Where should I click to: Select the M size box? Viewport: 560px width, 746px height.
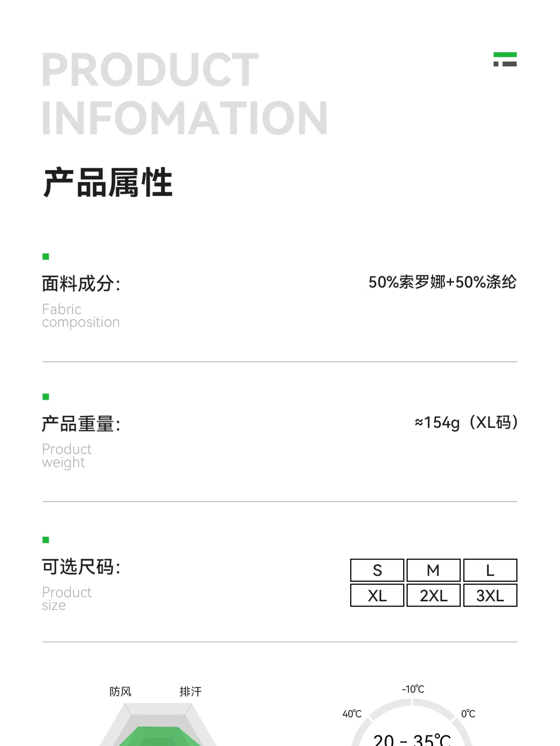pyautogui.click(x=434, y=570)
